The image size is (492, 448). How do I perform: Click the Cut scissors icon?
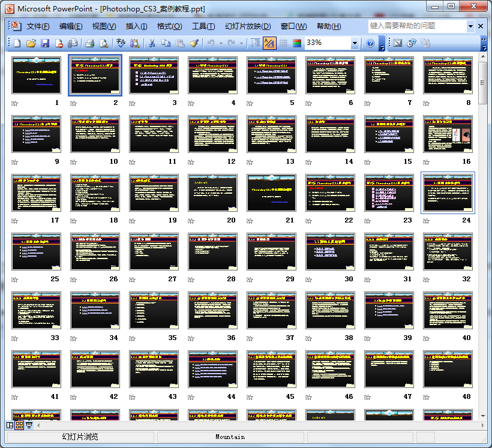[152, 43]
